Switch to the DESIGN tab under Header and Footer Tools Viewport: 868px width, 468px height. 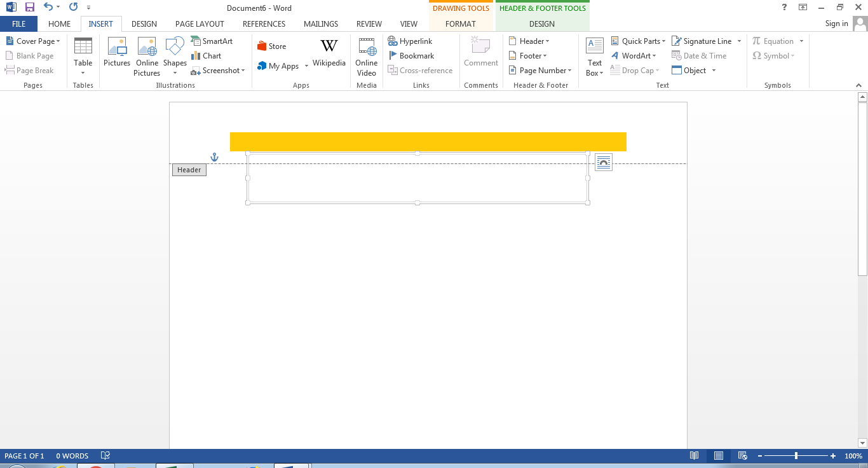coord(542,24)
